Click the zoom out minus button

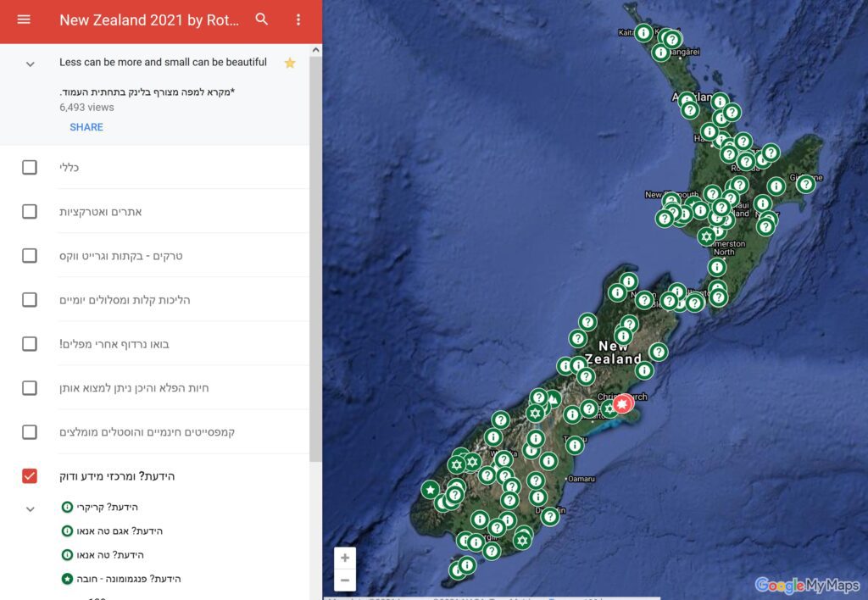coord(344,581)
